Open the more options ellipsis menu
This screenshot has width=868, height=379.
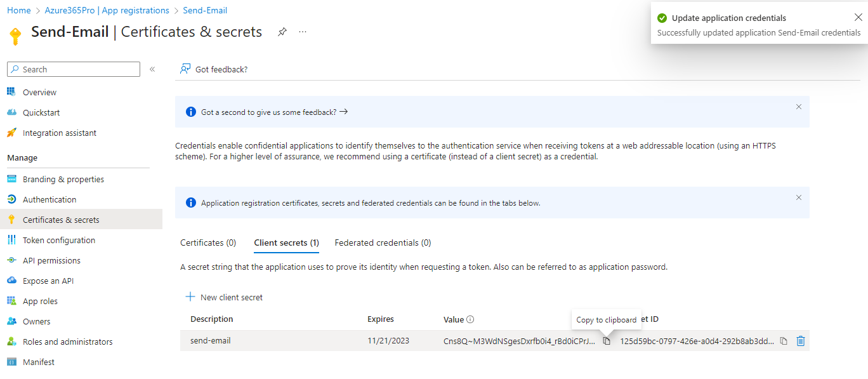303,32
